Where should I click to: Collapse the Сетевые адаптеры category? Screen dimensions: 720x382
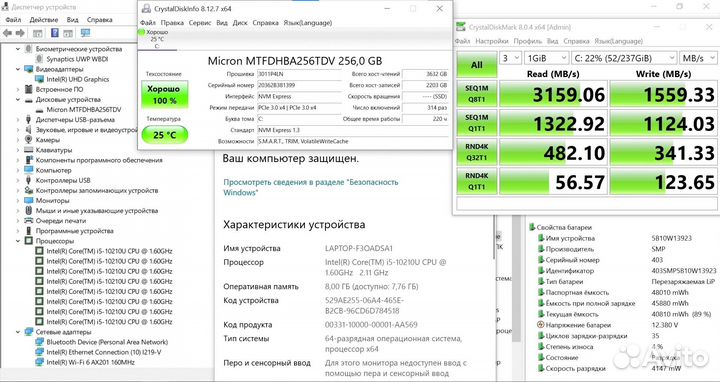18,331
